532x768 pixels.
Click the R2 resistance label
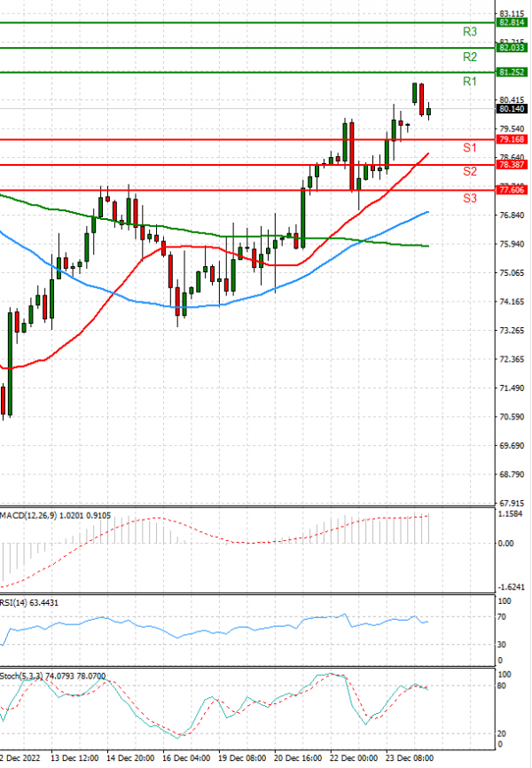[469, 57]
